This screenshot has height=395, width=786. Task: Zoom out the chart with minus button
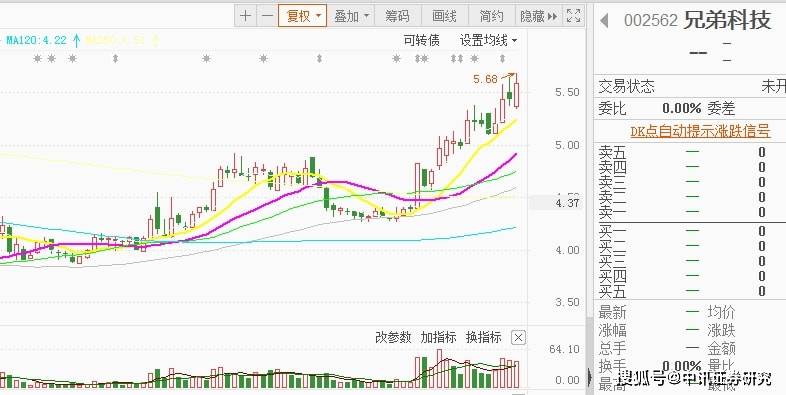(268, 16)
